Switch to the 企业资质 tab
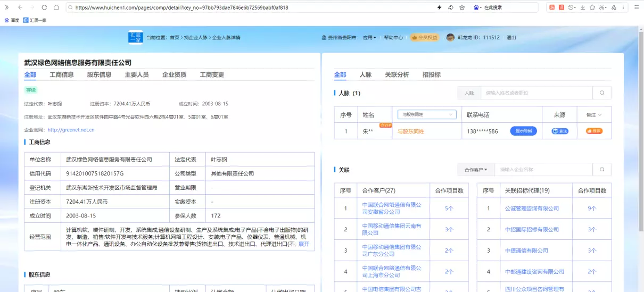The image size is (644, 292). [174, 75]
